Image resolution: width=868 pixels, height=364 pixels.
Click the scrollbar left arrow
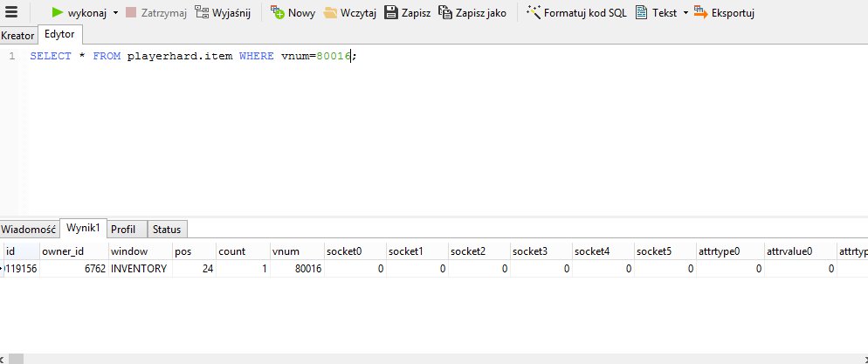(x=3, y=359)
